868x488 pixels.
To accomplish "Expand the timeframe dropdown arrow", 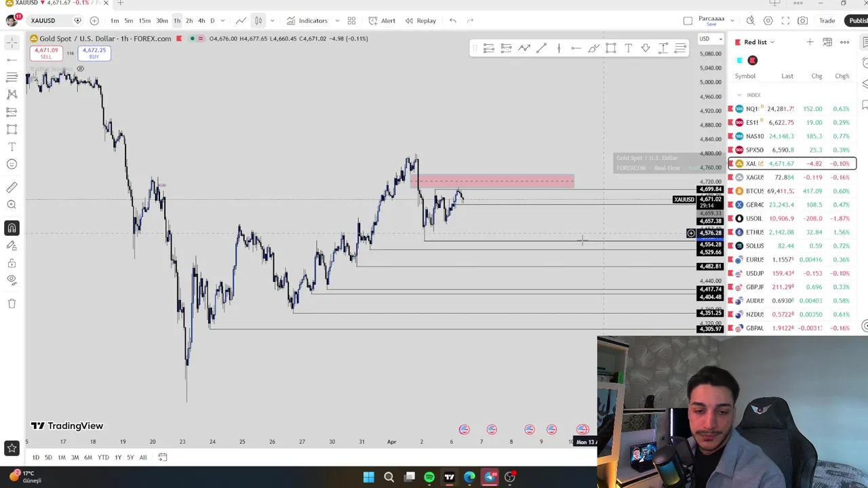I will tap(222, 20).
